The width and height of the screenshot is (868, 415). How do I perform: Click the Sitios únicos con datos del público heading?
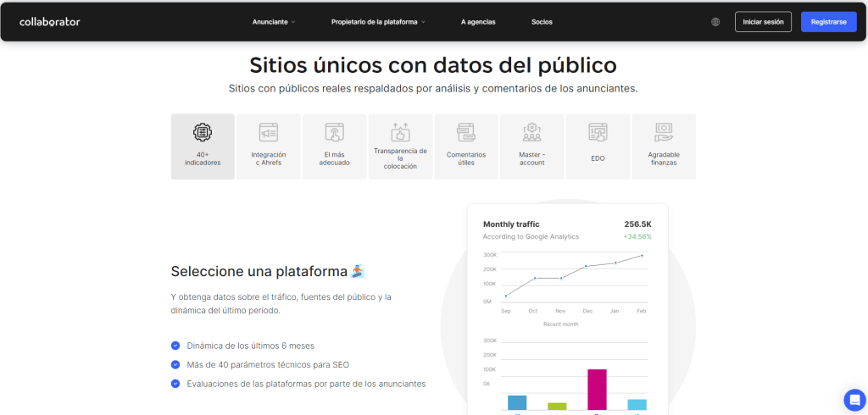(433, 65)
